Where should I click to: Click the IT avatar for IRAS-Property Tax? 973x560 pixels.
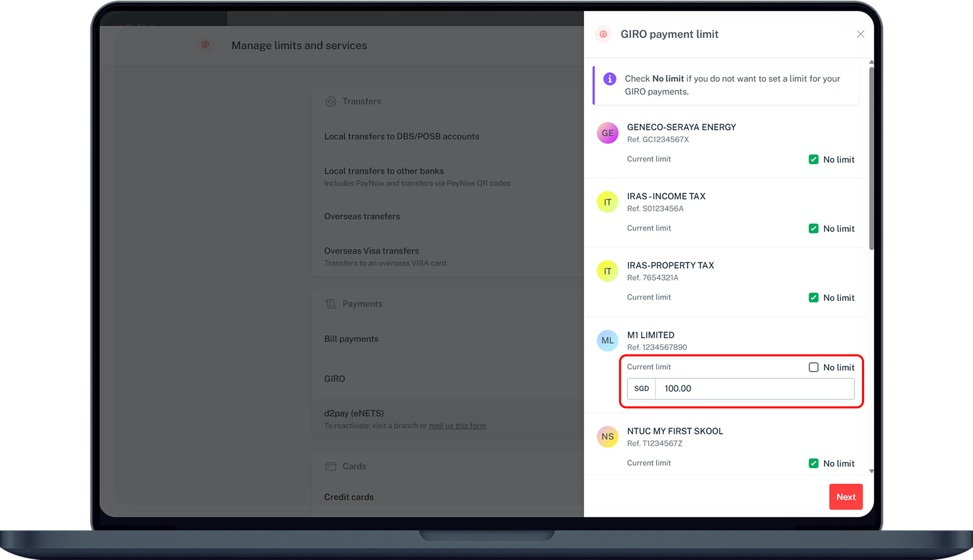tap(607, 271)
